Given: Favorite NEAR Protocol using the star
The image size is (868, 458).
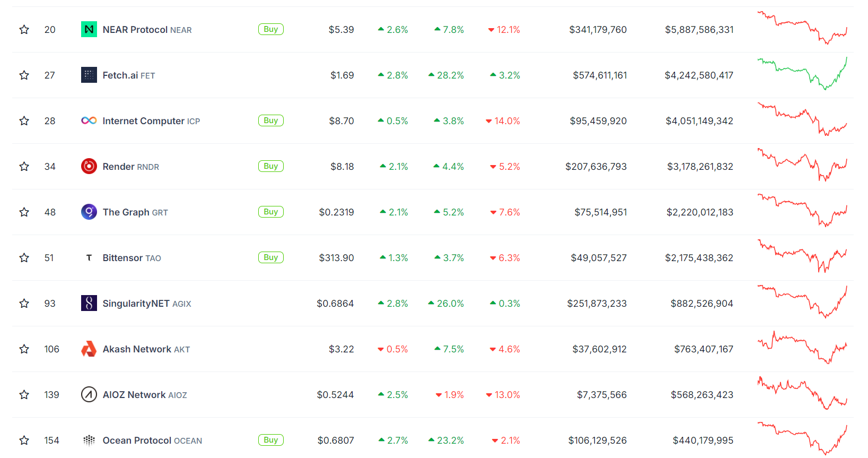Looking at the screenshot, I should pos(24,29).
